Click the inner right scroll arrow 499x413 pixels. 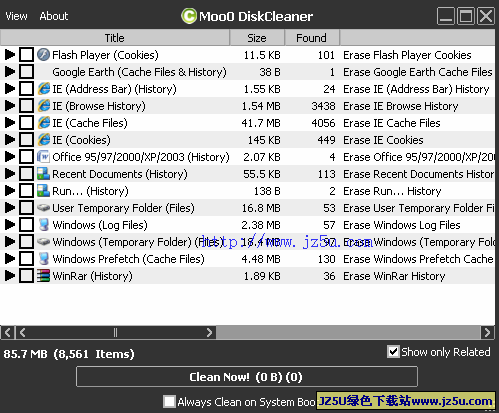click(x=209, y=332)
